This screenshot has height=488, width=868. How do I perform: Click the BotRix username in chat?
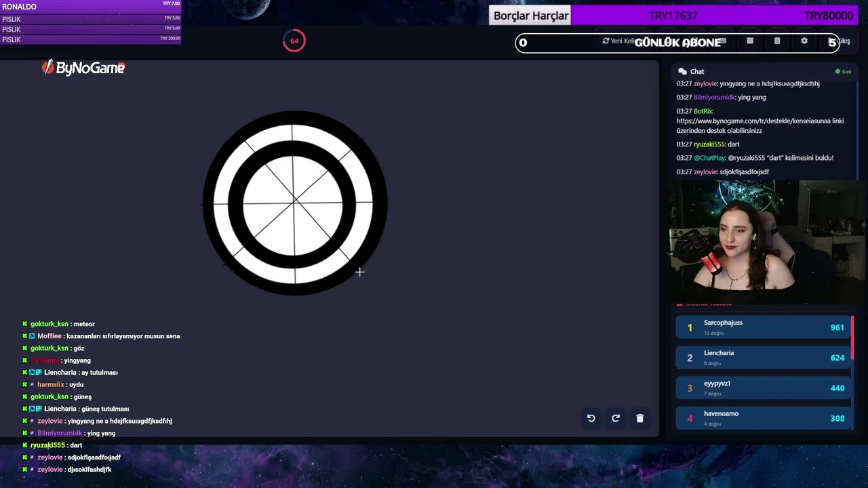703,111
